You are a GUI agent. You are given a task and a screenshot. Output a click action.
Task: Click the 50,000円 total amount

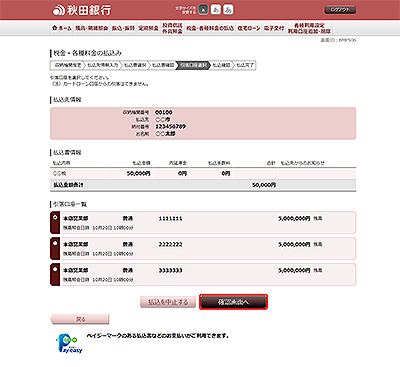264,185
